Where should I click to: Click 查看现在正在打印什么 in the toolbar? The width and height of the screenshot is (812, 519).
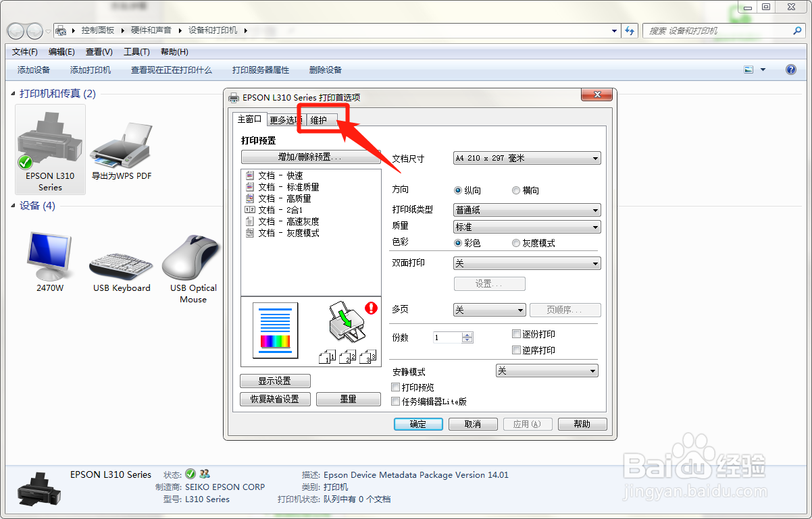[172, 70]
